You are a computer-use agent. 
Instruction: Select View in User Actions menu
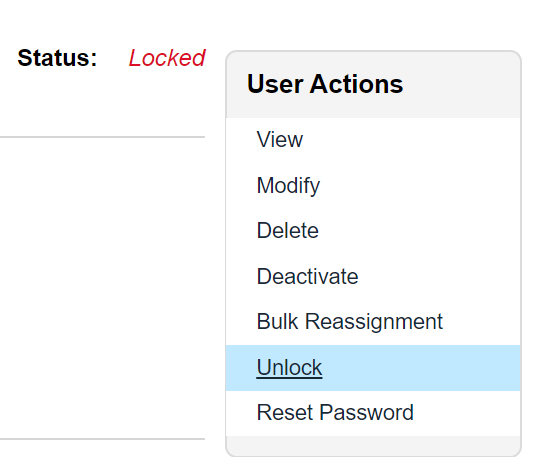point(280,140)
